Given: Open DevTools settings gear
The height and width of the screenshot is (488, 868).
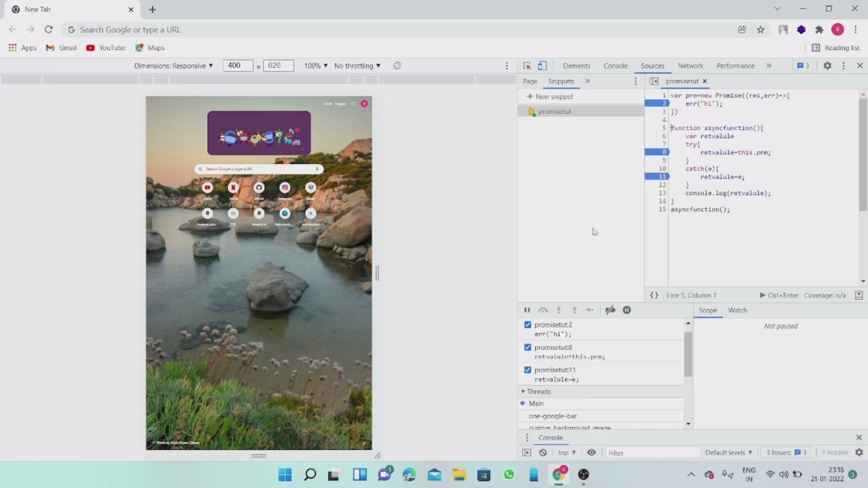Looking at the screenshot, I should 827,66.
